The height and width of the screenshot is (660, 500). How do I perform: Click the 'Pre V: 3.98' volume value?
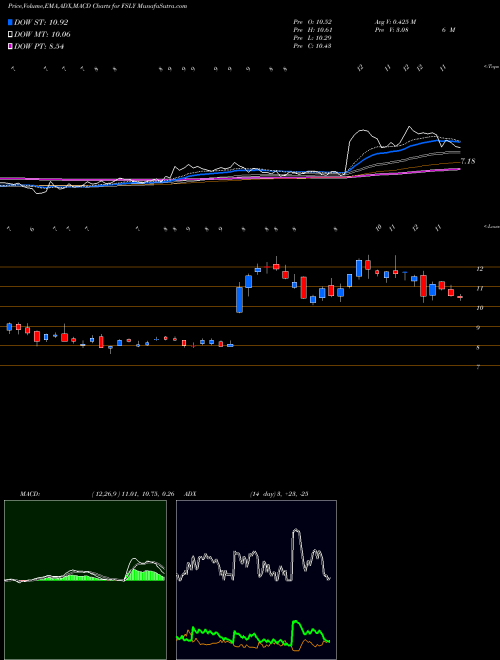click(x=391, y=30)
